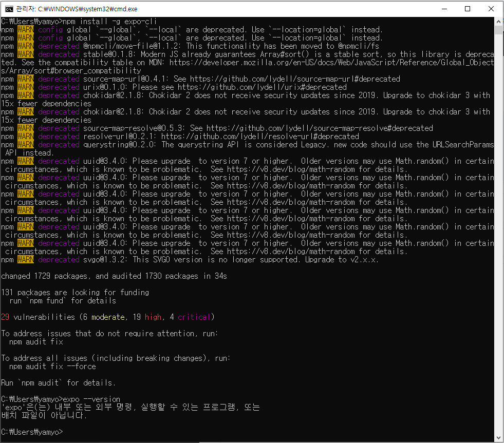Click 'source-map-resolve@0.5.3' warning line
The image size is (504, 443).
(x=217, y=128)
